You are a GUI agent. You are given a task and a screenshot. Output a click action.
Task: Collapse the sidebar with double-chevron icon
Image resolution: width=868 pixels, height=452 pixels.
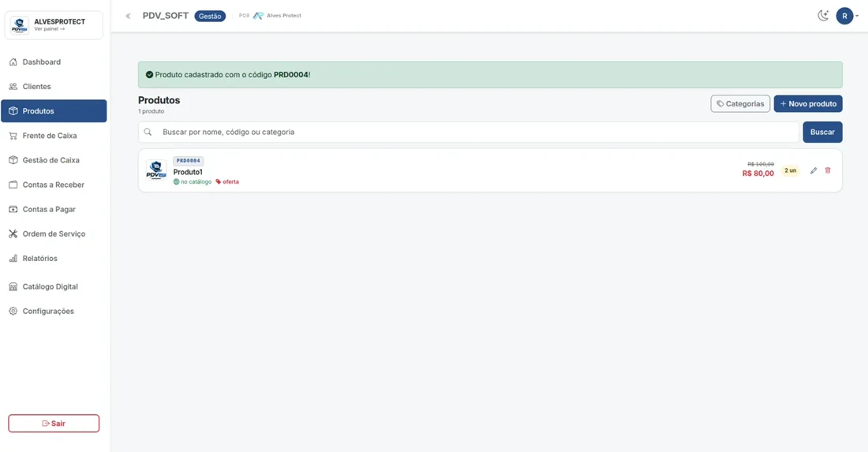[128, 16]
